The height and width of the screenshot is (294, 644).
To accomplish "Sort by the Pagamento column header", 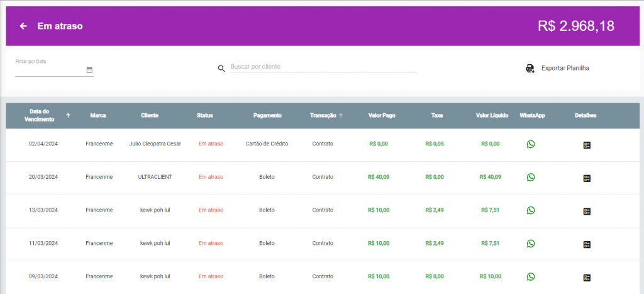I will (x=267, y=116).
